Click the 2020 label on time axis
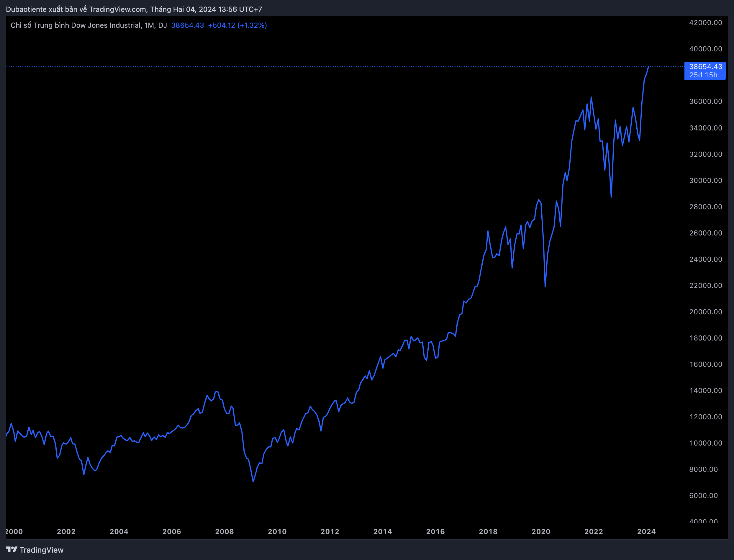 point(541,532)
